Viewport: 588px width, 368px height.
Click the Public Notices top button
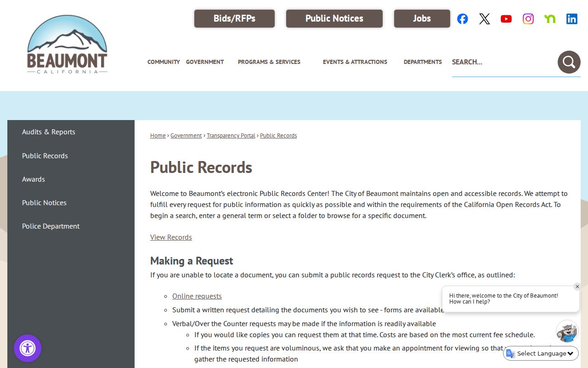pos(334,18)
